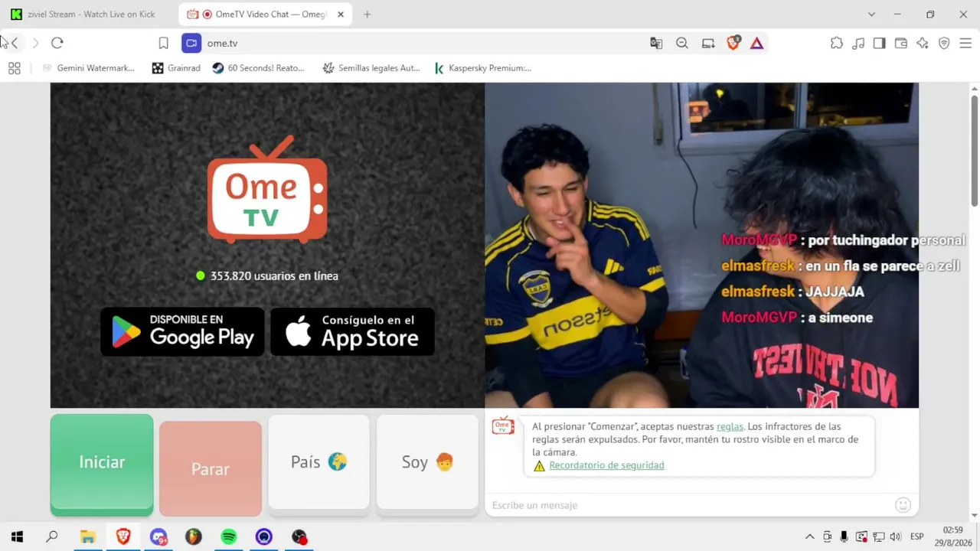Viewport: 980px width, 551px height.
Task: Click the OmeTV logo
Action: 267,190
